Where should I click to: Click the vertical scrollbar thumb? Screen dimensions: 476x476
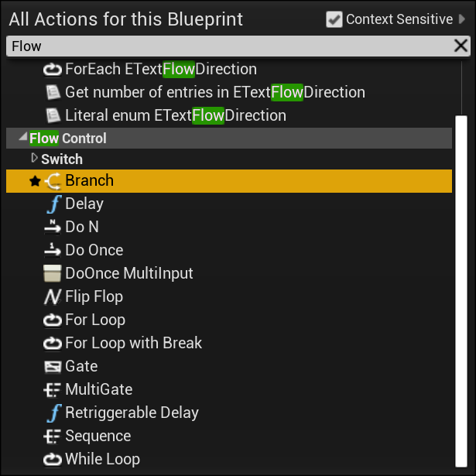pyautogui.click(x=461, y=292)
